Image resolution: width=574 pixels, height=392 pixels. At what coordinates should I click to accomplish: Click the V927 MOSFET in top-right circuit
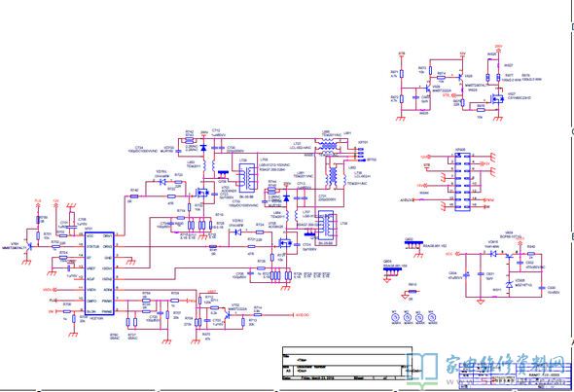pos(497,98)
